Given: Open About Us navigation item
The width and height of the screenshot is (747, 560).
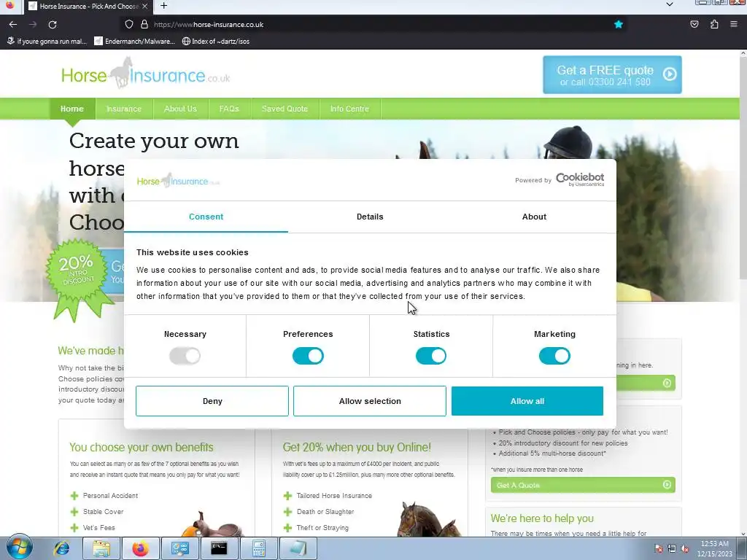Looking at the screenshot, I should 180,109.
